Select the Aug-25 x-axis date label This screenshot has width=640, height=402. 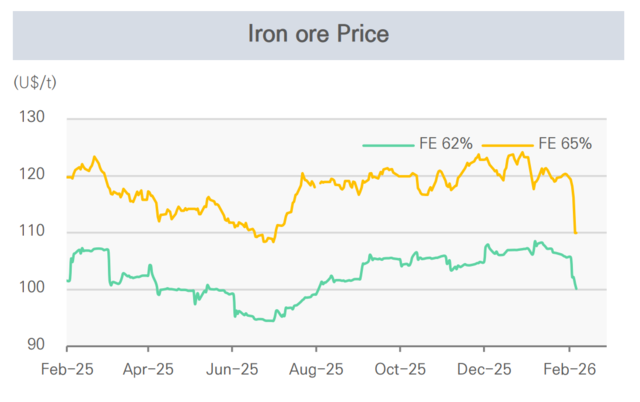tap(316, 368)
